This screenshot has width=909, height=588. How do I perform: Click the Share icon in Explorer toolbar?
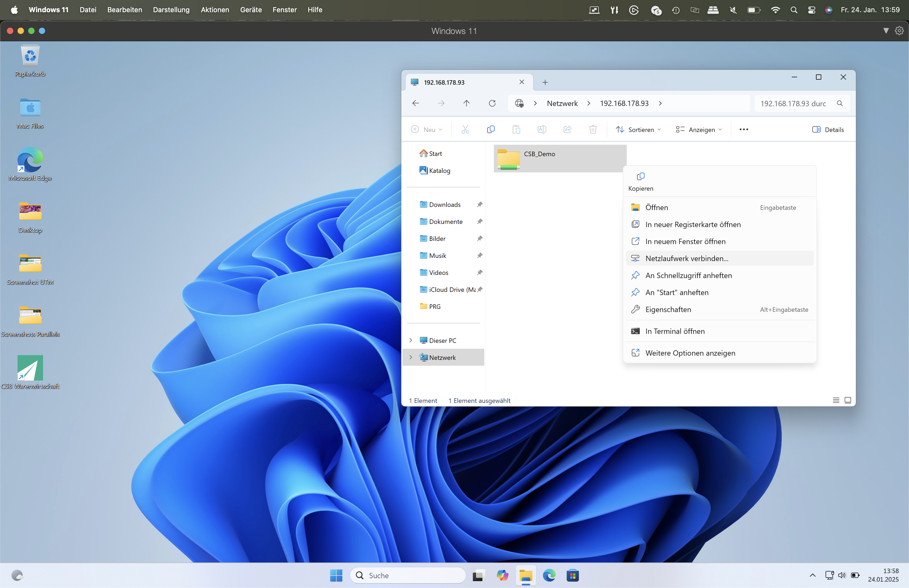pyautogui.click(x=567, y=130)
